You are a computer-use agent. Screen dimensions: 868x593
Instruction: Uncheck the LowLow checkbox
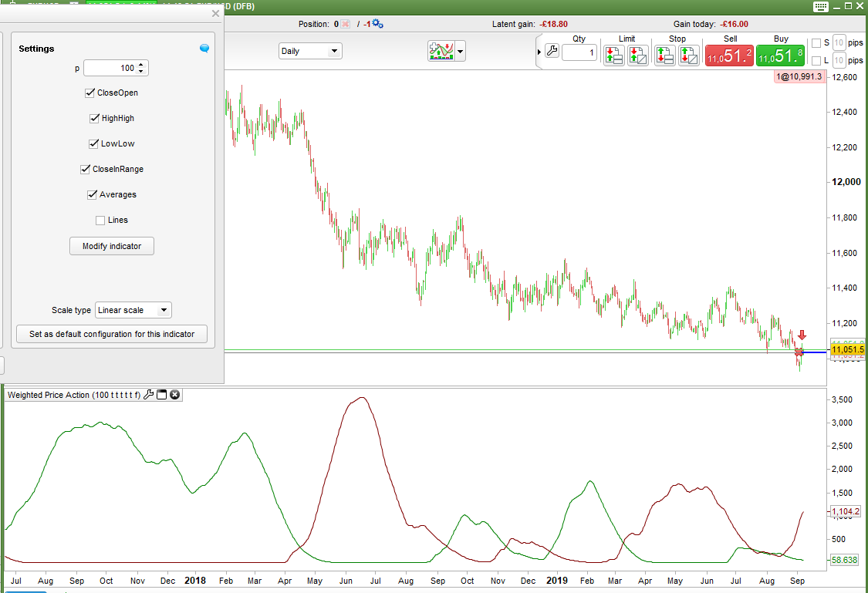pyautogui.click(x=93, y=144)
